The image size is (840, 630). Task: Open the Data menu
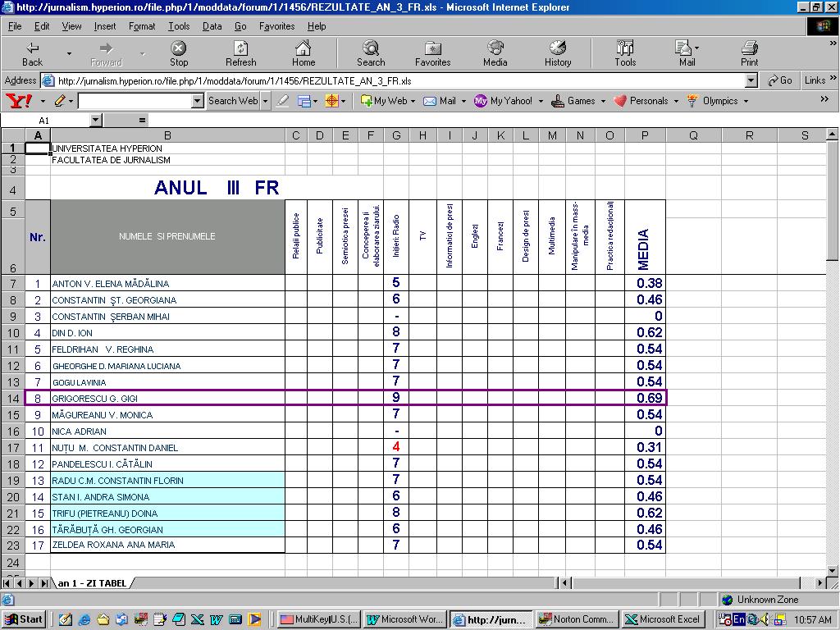[x=212, y=26]
